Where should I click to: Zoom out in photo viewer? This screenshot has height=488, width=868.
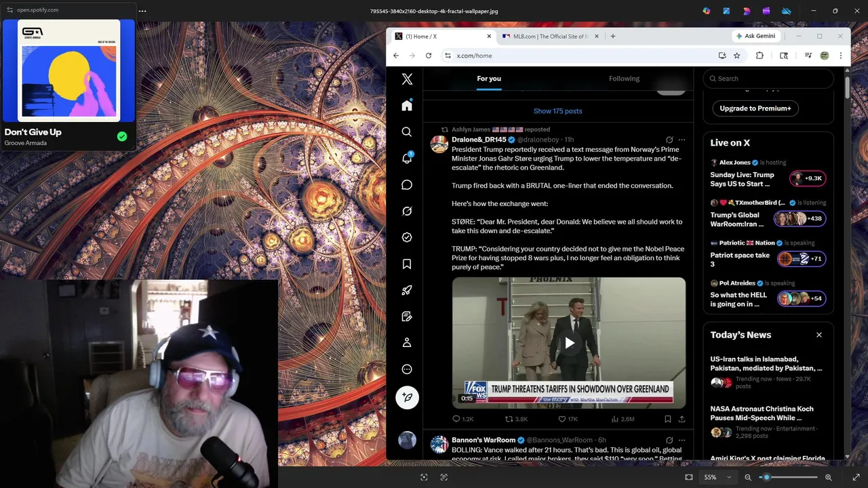[748, 477]
